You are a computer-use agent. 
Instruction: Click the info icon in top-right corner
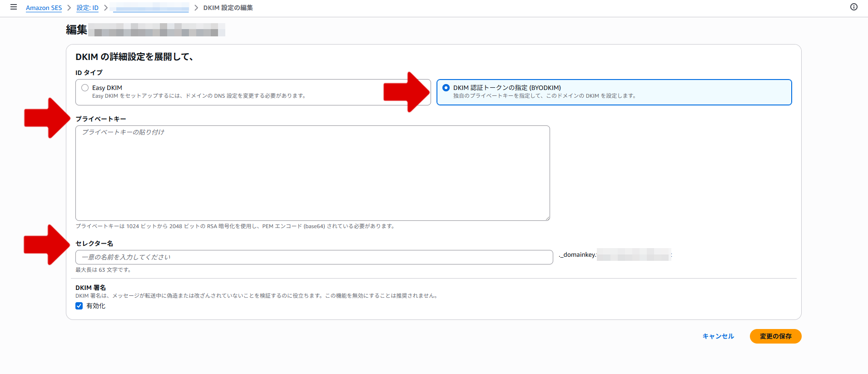[x=854, y=7]
